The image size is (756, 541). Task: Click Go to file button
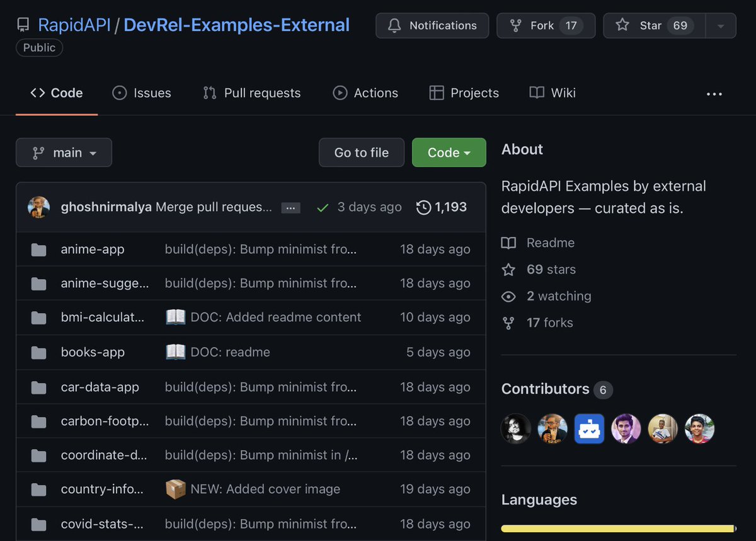[x=362, y=152]
